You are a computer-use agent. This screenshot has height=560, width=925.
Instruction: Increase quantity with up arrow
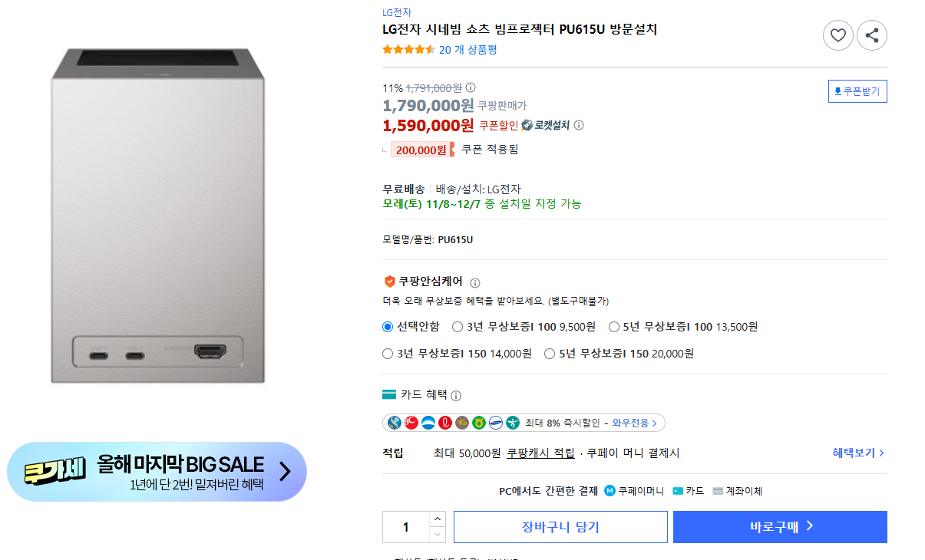tap(437, 519)
